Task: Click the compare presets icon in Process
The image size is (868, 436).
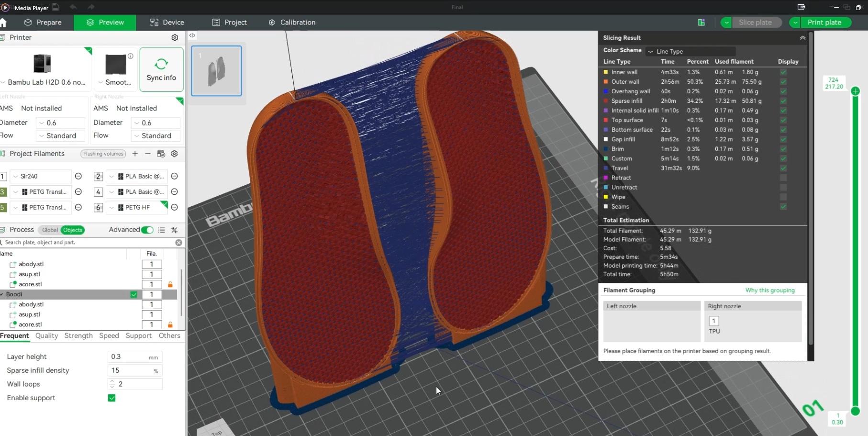Action: point(175,230)
